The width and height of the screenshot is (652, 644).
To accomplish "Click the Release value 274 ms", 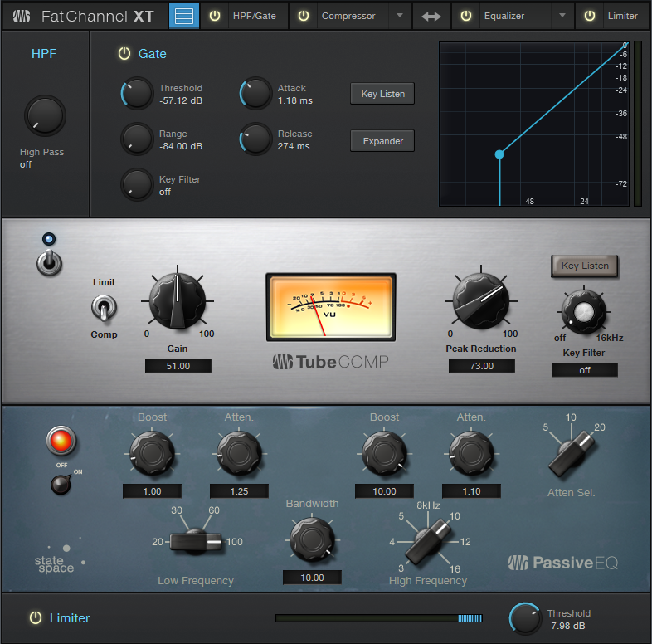I will pyautogui.click(x=294, y=146).
